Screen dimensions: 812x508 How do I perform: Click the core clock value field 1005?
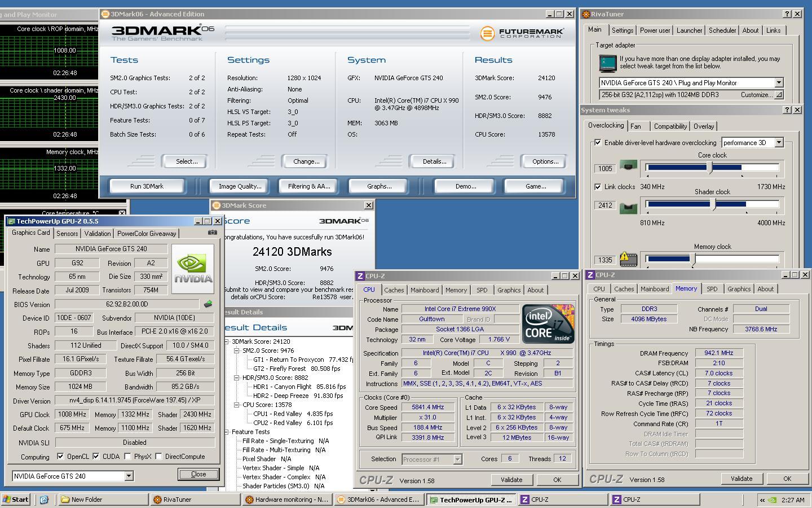[605, 168]
